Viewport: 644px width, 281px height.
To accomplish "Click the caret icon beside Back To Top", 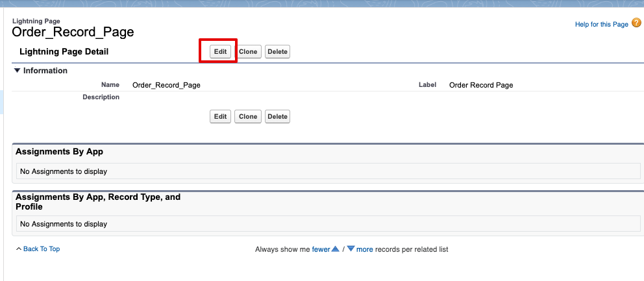I will click(18, 249).
